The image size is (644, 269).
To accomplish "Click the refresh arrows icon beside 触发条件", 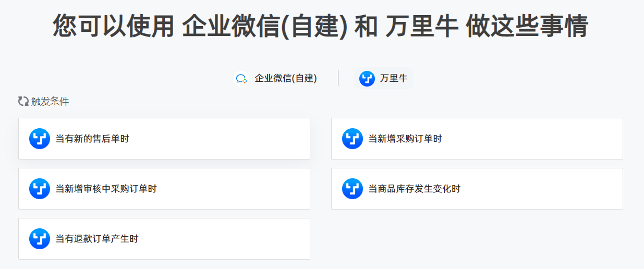I will 23,102.
